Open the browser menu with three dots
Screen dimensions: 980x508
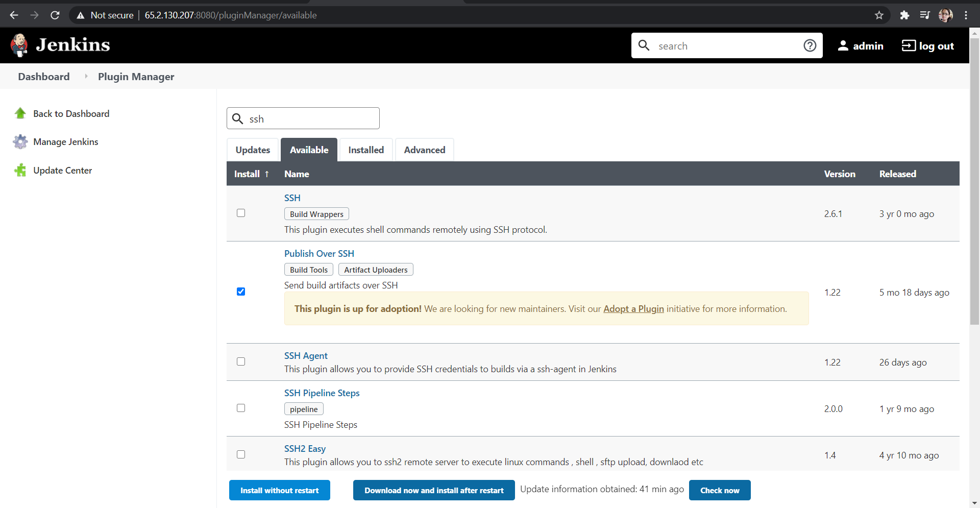click(x=966, y=15)
